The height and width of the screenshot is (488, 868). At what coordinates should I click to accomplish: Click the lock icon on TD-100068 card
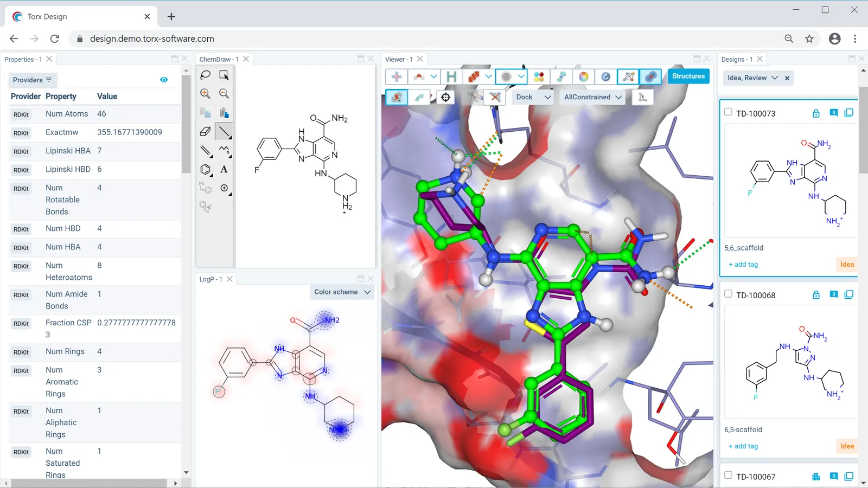tap(816, 294)
